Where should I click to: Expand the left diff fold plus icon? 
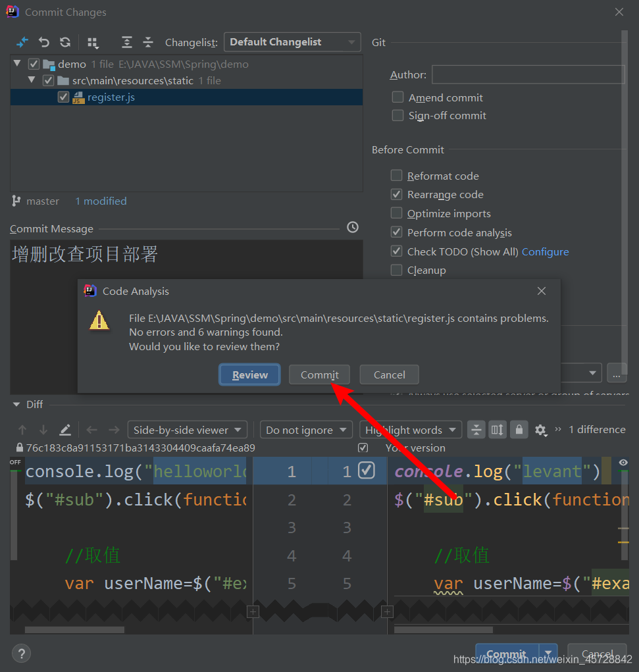pyautogui.click(x=253, y=612)
